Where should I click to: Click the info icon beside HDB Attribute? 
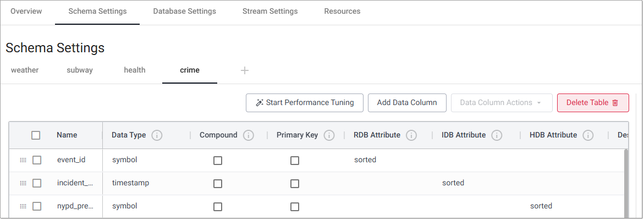coord(588,135)
